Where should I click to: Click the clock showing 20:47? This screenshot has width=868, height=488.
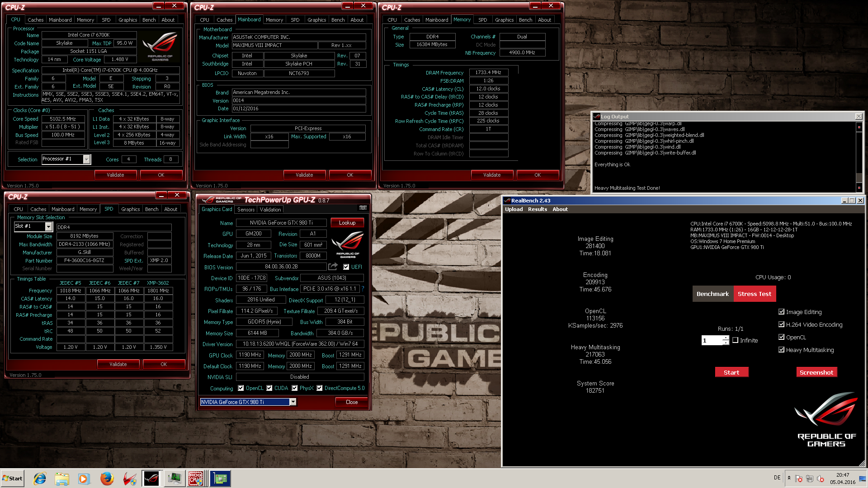tap(843, 475)
